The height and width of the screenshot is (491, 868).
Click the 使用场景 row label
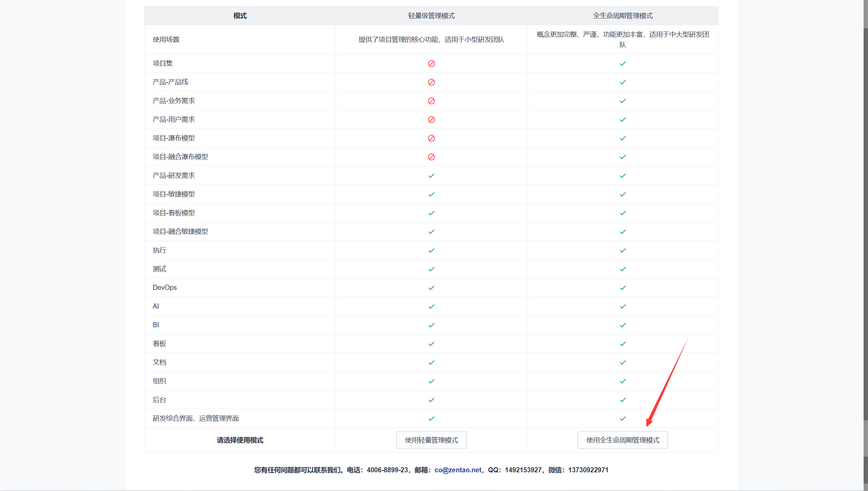click(166, 39)
